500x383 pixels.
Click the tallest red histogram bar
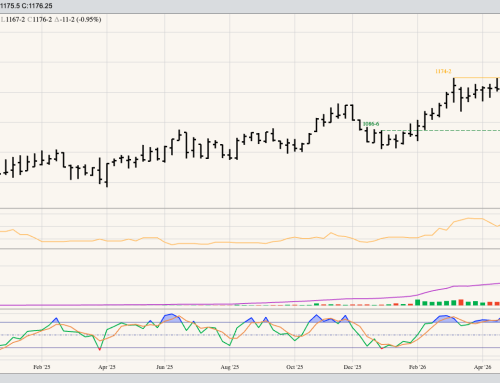tap(461, 302)
